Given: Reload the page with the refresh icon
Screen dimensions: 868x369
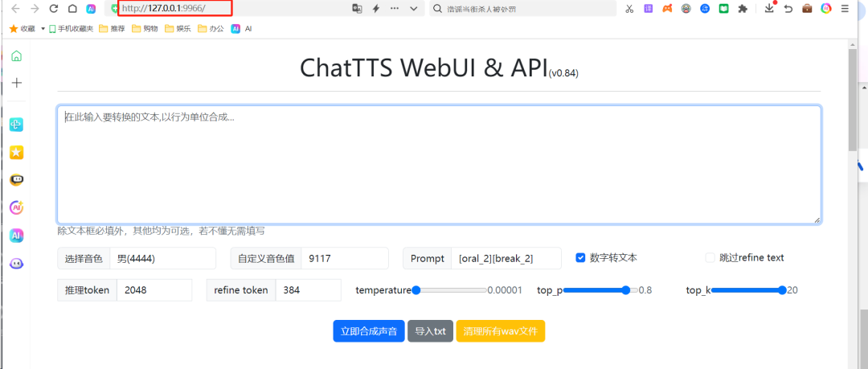Looking at the screenshot, I should point(54,8).
